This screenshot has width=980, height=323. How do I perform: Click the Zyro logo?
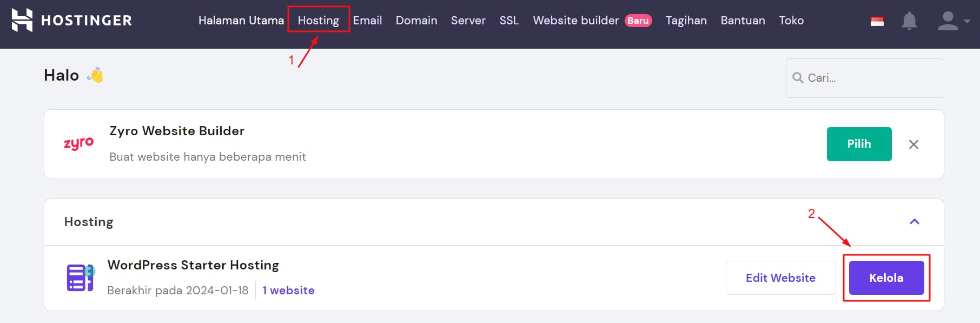tap(79, 143)
